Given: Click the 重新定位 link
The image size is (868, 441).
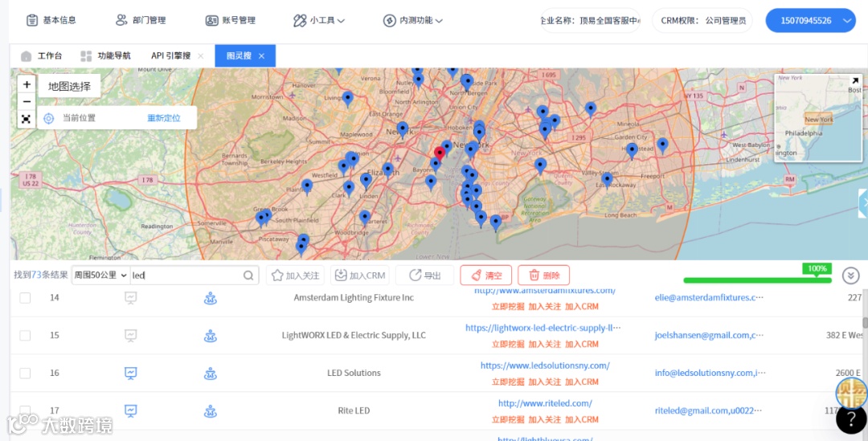Looking at the screenshot, I should [164, 118].
